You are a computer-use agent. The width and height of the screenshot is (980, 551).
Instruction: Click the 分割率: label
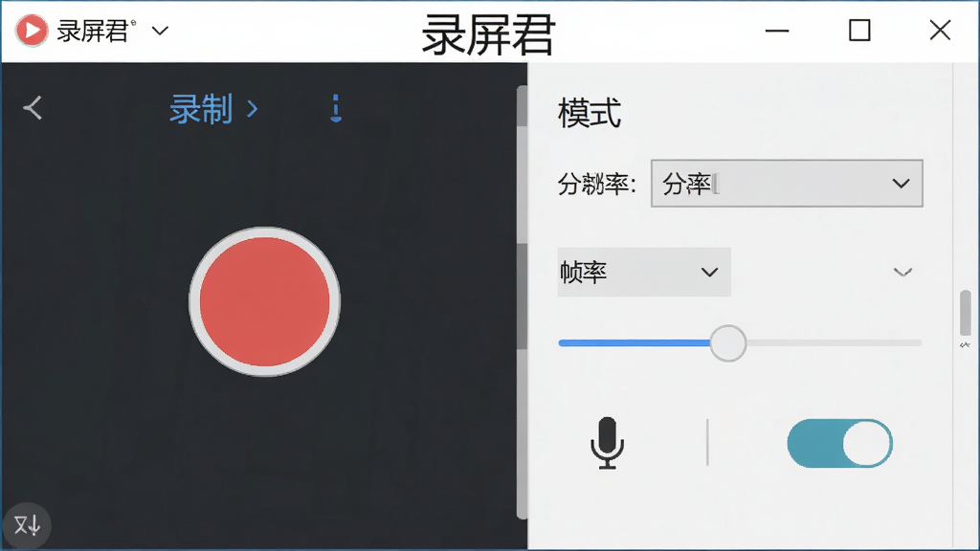[x=597, y=185]
